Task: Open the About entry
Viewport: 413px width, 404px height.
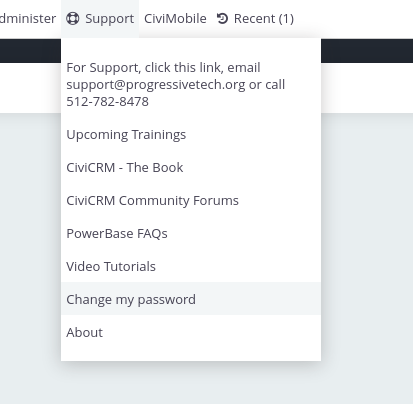Action: pos(191,332)
